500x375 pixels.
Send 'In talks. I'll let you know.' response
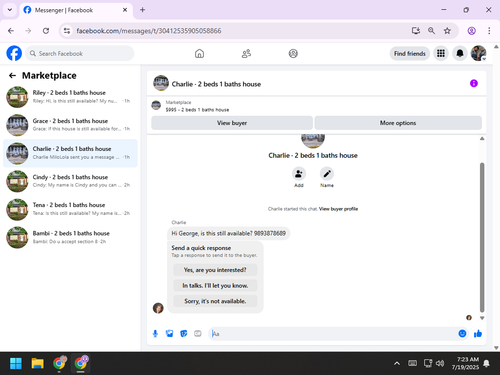(x=215, y=286)
